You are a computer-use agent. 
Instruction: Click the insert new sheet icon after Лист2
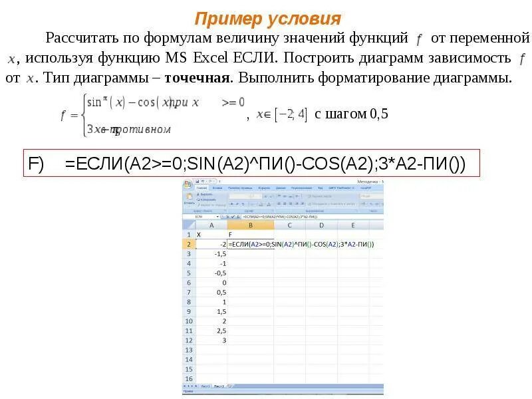pyautogui.click(x=229, y=386)
